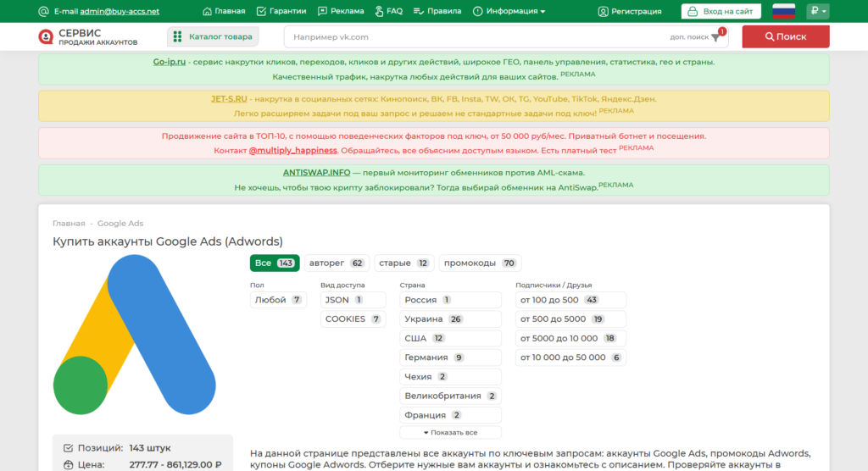Open the JET-S.RU ad link
The height and width of the screenshot is (471, 868).
[x=229, y=99]
